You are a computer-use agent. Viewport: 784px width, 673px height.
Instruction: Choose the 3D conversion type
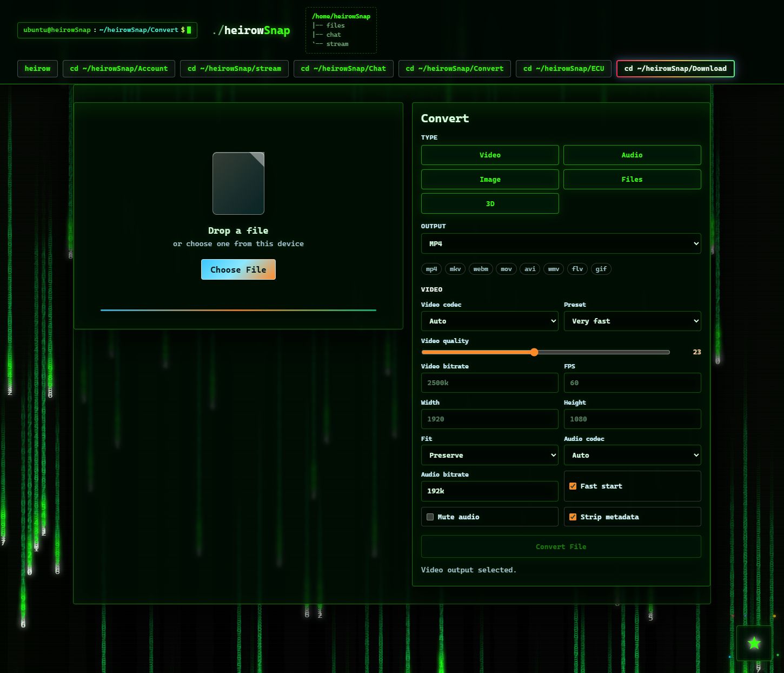490,203
